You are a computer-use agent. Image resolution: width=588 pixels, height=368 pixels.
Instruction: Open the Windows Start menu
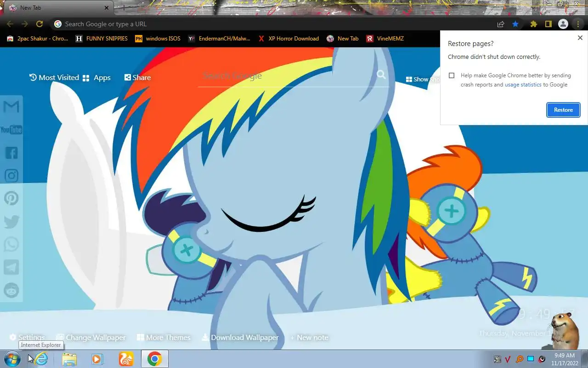(x=12, y=359)
